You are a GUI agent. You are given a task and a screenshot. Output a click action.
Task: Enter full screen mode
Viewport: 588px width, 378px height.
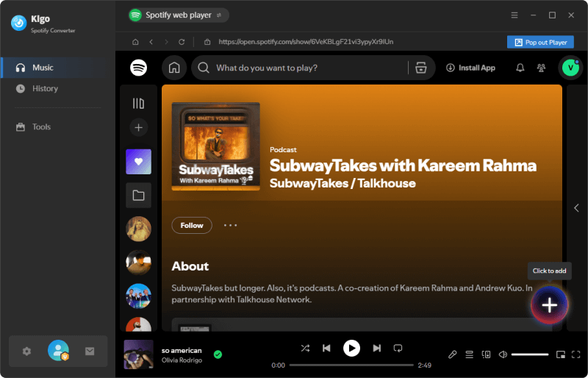pyautogui.click(x=576, y=354)
